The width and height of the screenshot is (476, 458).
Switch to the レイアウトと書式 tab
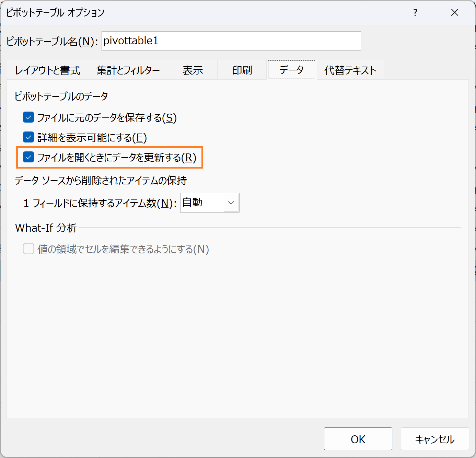coord(47,70)
